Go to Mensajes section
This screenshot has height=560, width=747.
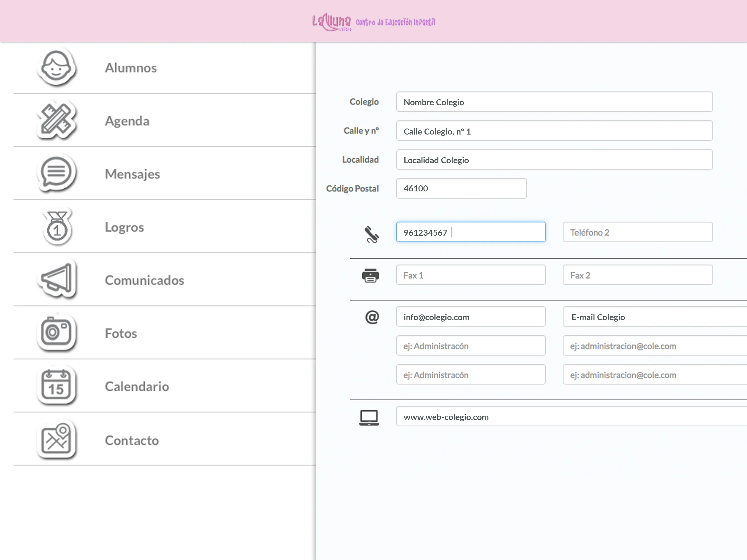tap(165, 174)
